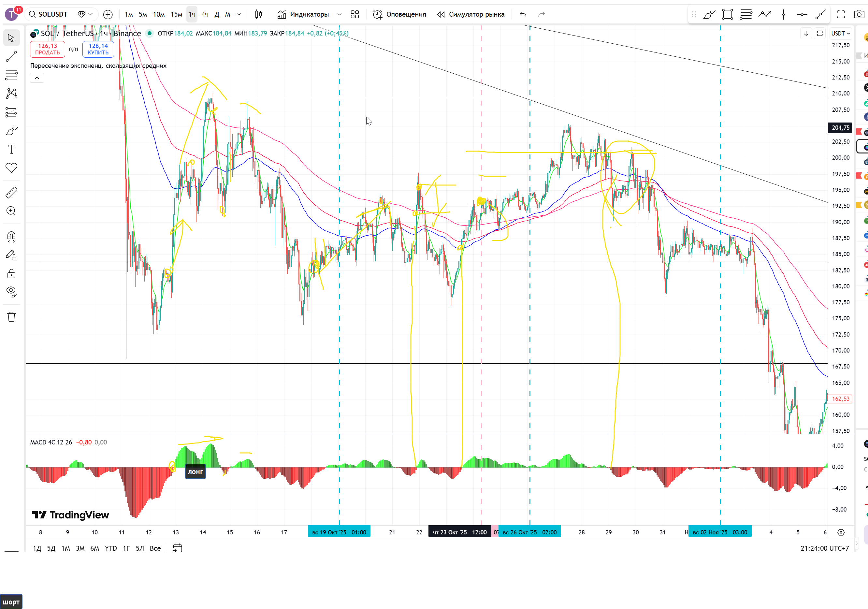Select the Text annotation tool
The width and height of the screenshot is (868, 609).
11,149
